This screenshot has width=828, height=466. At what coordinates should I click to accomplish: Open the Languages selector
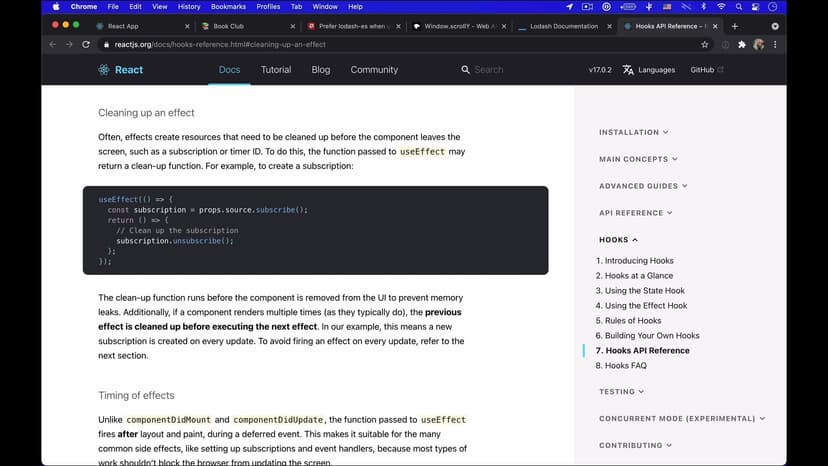[648, 70]
